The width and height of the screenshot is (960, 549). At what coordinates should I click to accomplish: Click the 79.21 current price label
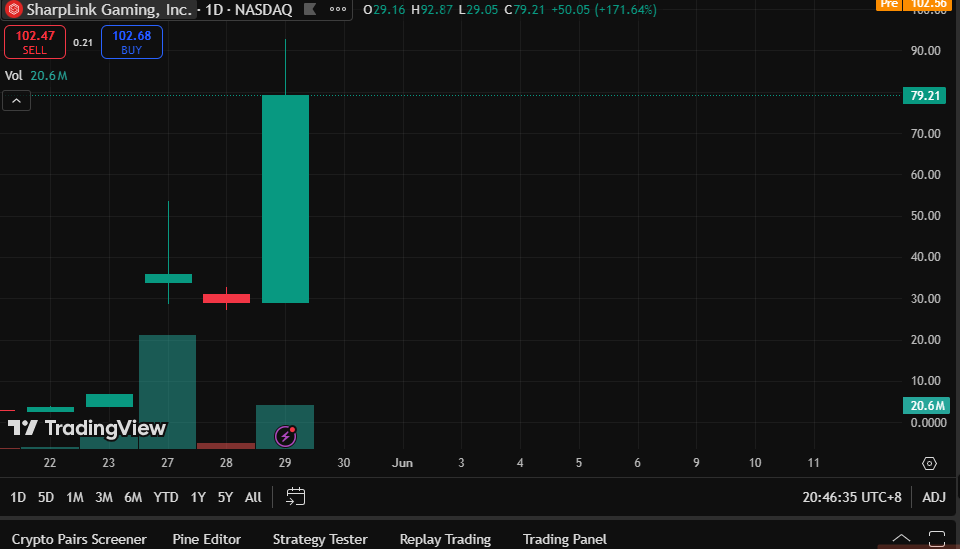point(924,95)
